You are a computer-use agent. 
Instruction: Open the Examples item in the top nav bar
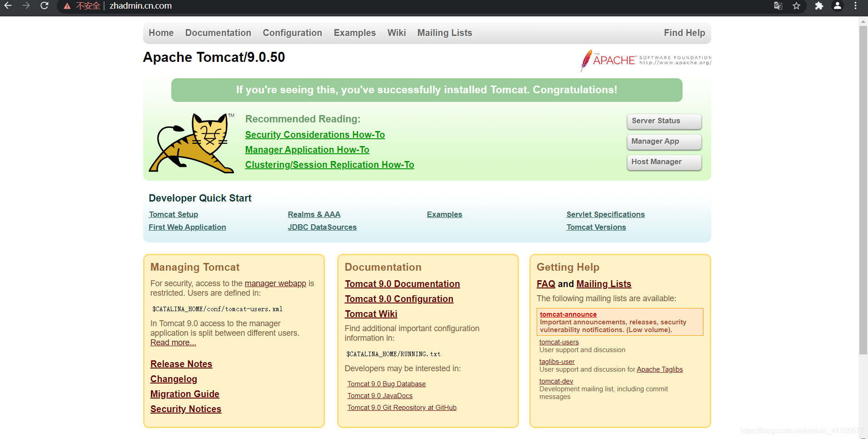click(354, 33)
